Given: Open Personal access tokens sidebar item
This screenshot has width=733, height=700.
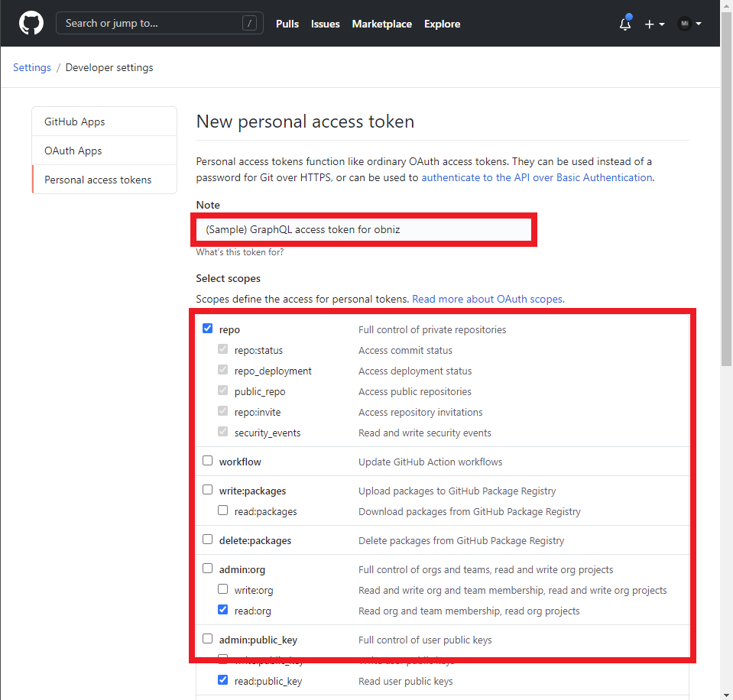Looking at the screenshot, I should (x=98, y=180).
